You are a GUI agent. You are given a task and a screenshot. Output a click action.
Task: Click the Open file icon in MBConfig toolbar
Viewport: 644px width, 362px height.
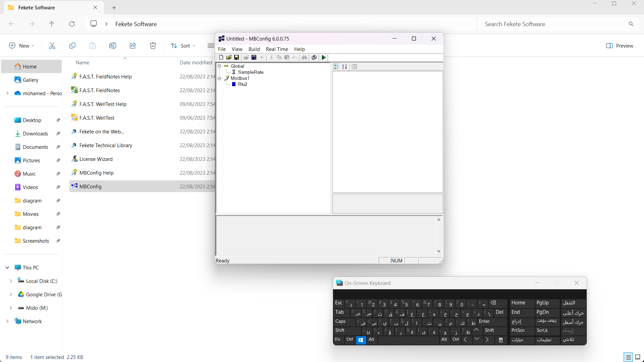pyautogui.click(x=229, y=57)
